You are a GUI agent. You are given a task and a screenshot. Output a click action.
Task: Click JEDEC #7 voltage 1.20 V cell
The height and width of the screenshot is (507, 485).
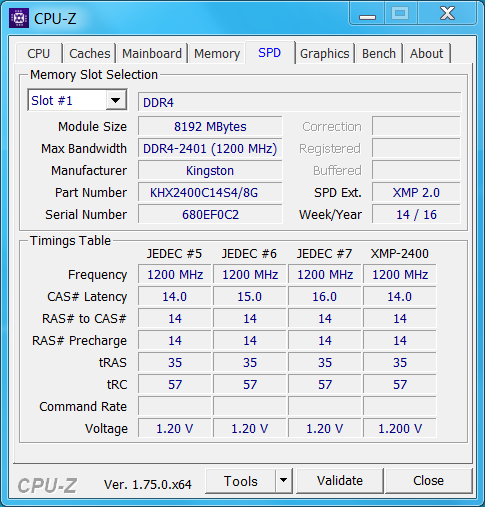[x=325, y=429]
